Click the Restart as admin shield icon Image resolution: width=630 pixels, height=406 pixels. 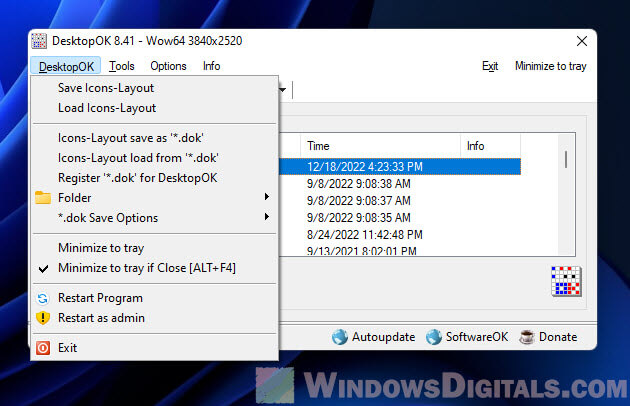pyautogui.click(x=43, y=318)
